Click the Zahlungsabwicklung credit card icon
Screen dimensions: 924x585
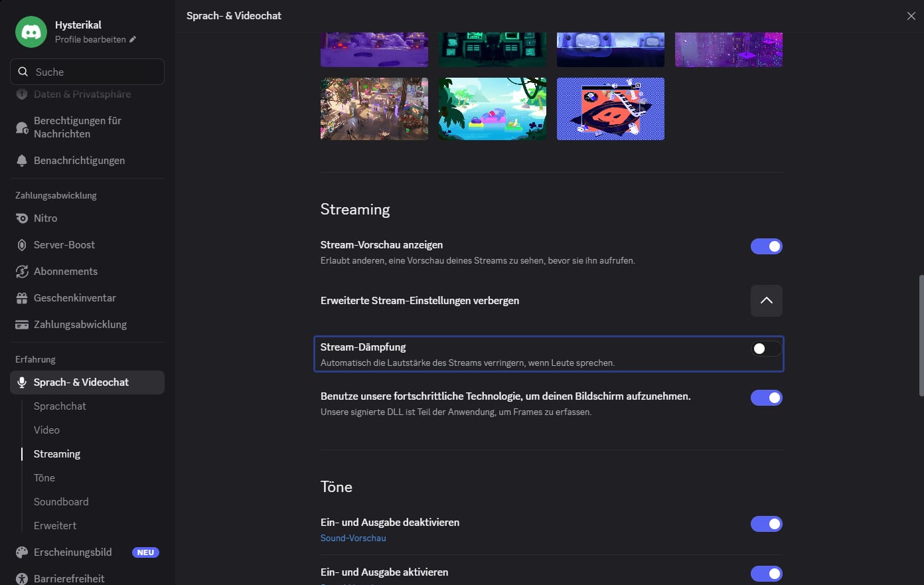(22, 325)
